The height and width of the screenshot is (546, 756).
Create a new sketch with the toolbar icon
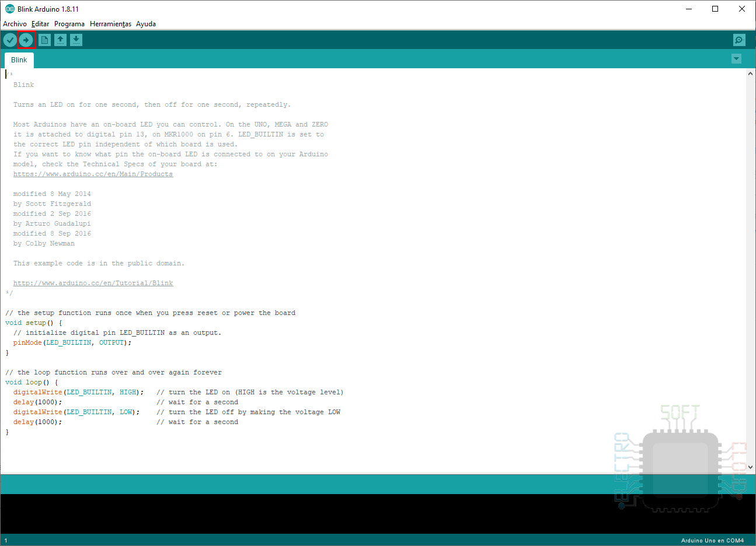point(44,40)
